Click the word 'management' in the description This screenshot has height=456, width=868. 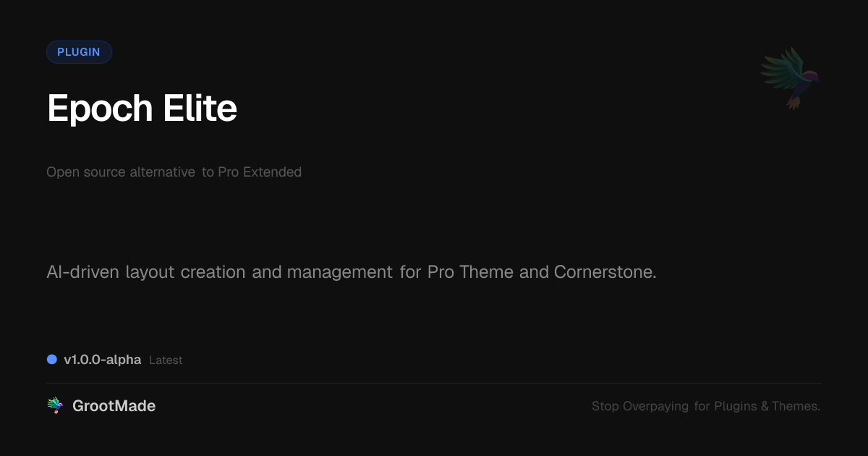pyautogui.click(x=340, y=273)
